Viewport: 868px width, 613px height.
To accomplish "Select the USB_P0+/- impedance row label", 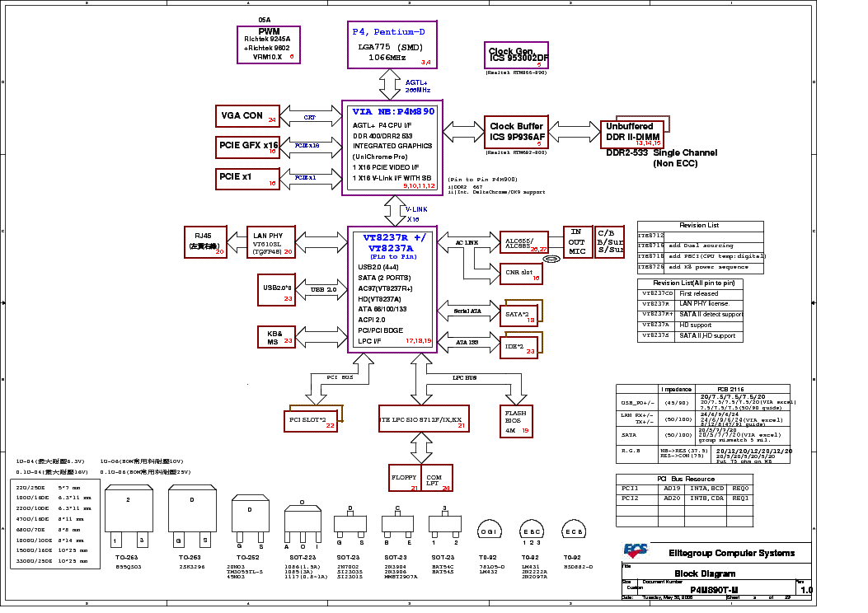I will click(x=638, y=404).
